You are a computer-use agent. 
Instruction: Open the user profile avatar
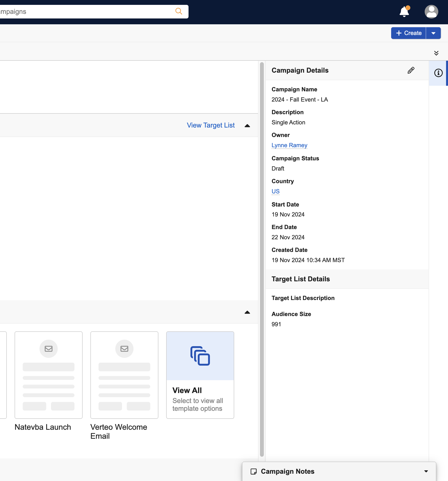431,11
